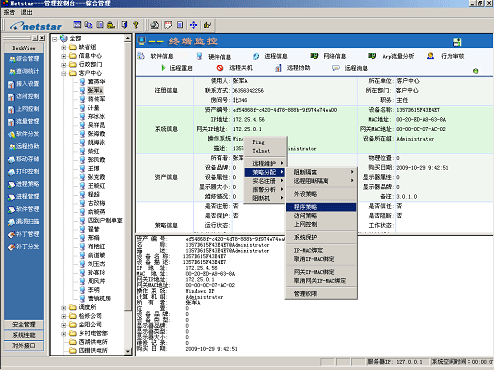Open 进程策略 in the left sidebar
This screenshot has width=494, height=370.
(x=24, y=184)
